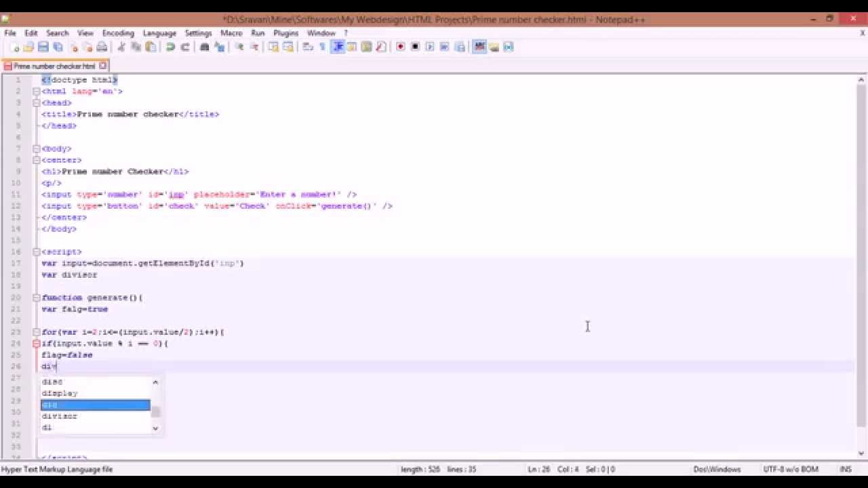Play back recorded macro icon
The image size is (868, 488).
[x=430, y=47]
